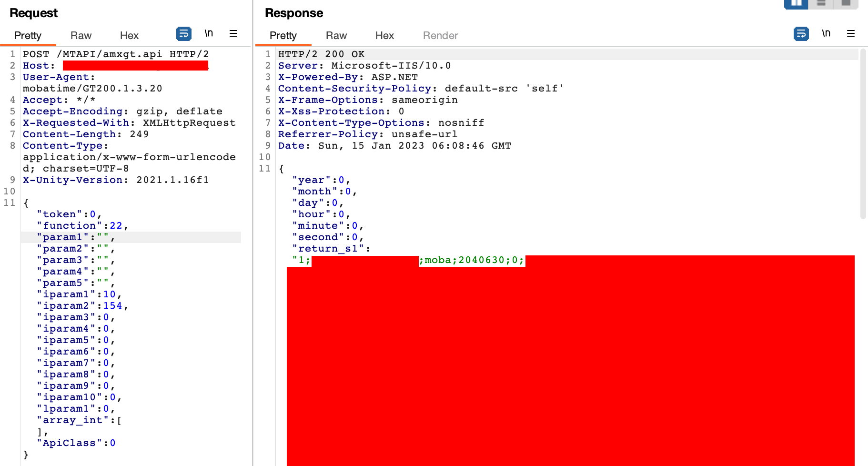Screen dimensions: 868x466
Task: Select side-by-side layout icon
Action: 796,4
